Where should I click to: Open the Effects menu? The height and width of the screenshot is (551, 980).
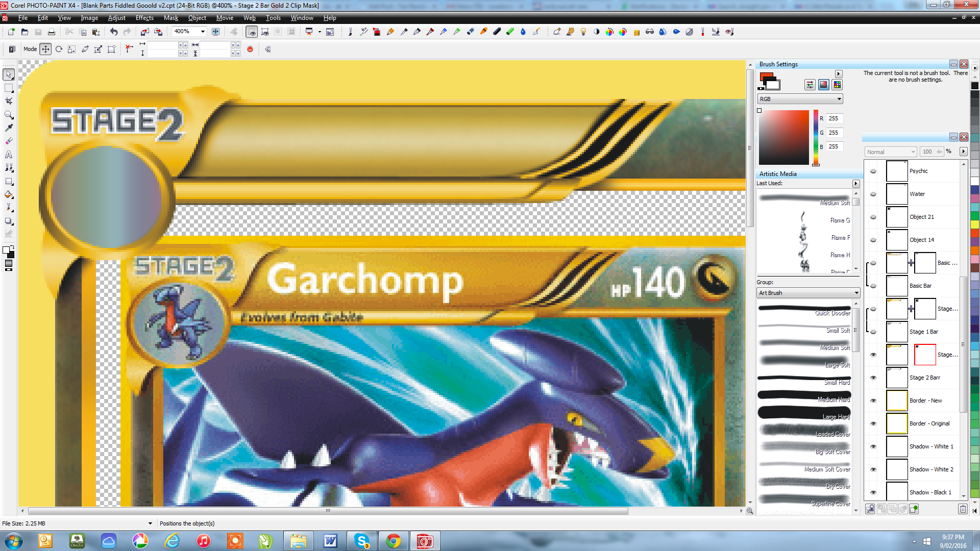click(144, 18)
